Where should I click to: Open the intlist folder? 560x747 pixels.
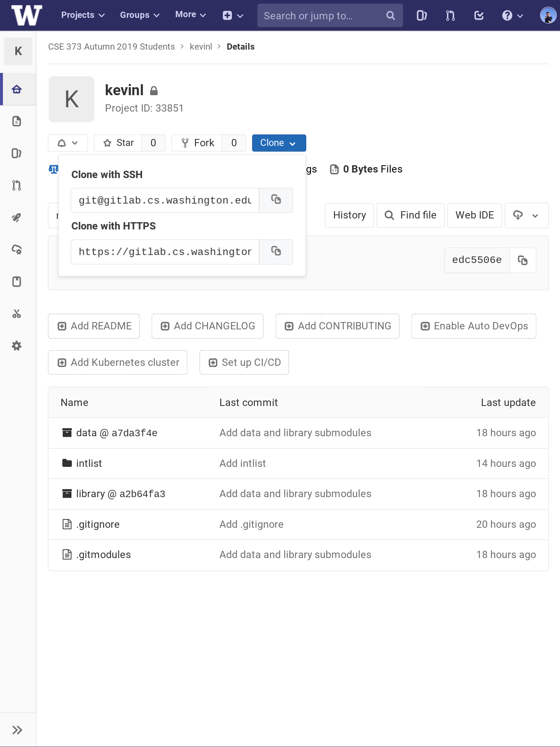(89, 463)
